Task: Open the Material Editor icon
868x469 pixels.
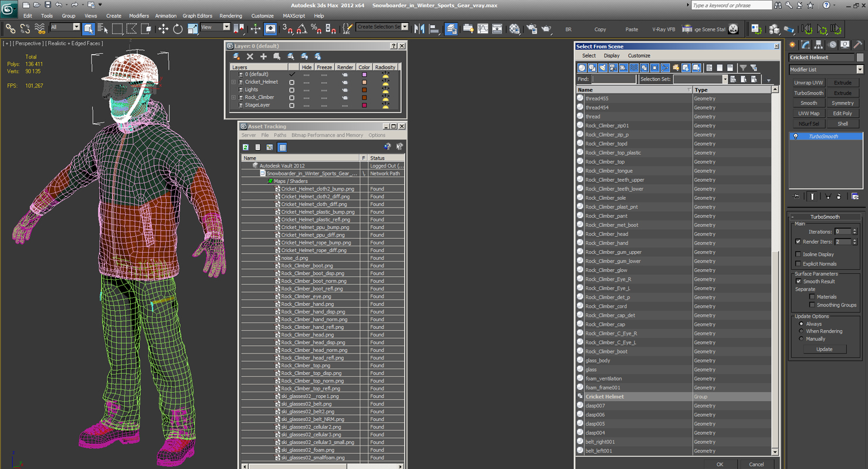Action: pos(514,29)
